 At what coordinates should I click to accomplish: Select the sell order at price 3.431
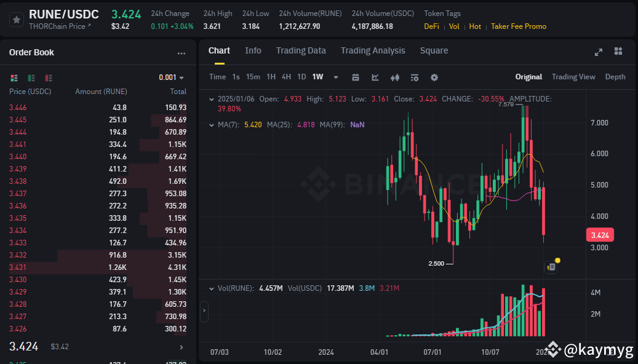coord(98,267)
